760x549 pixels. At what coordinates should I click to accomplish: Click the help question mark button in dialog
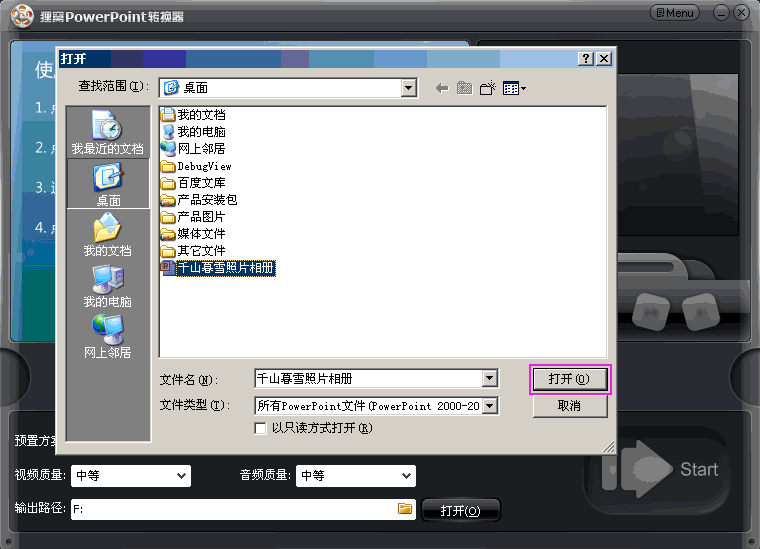pos(586,59)
